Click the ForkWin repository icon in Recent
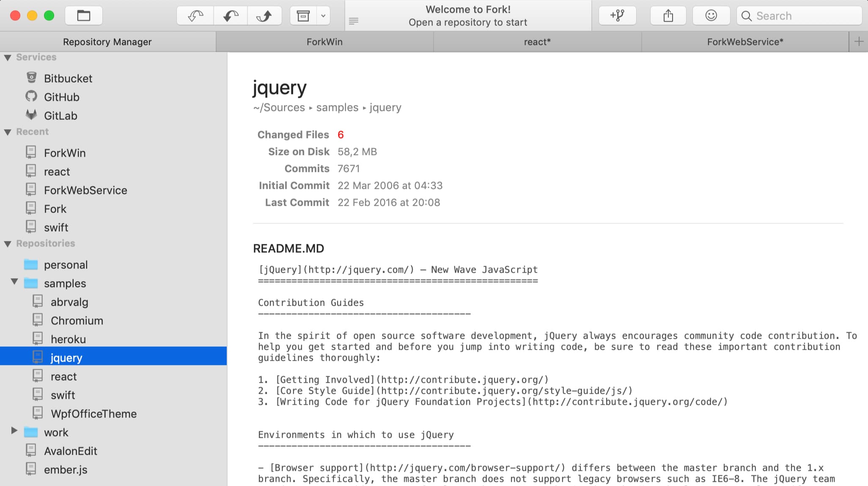Screen dimensions: 868x486 pyautogui.click(x=31, y=152)
